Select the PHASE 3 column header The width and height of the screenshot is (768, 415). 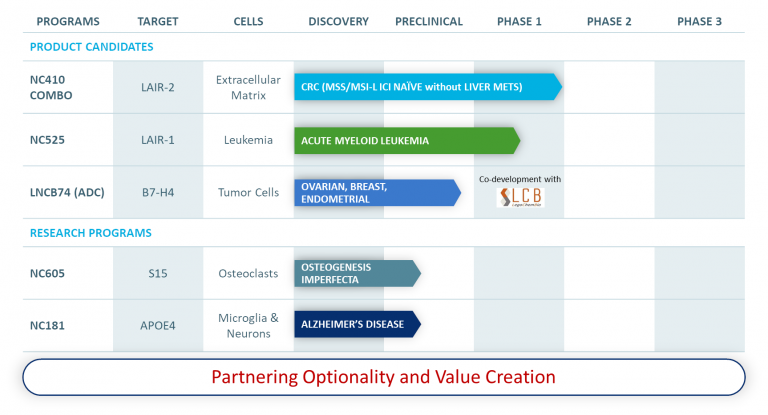point(699,22)
